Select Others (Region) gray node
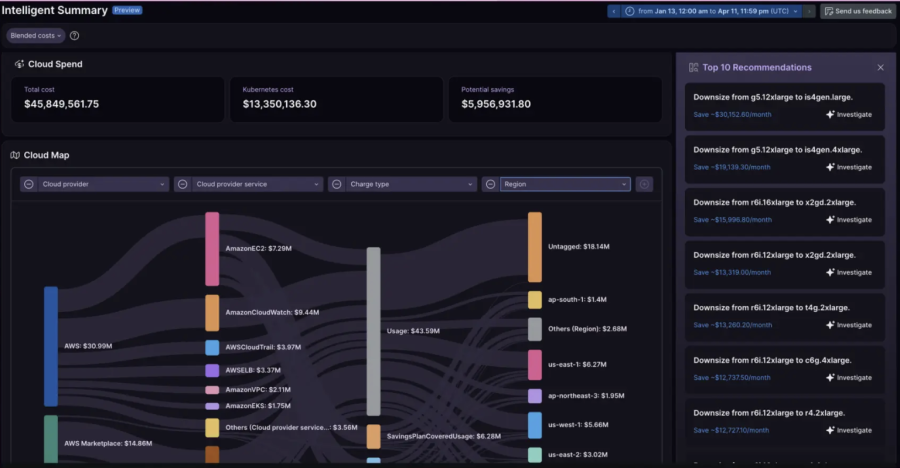This screenshot has height=468, width=900. click(x=535, y=329)
